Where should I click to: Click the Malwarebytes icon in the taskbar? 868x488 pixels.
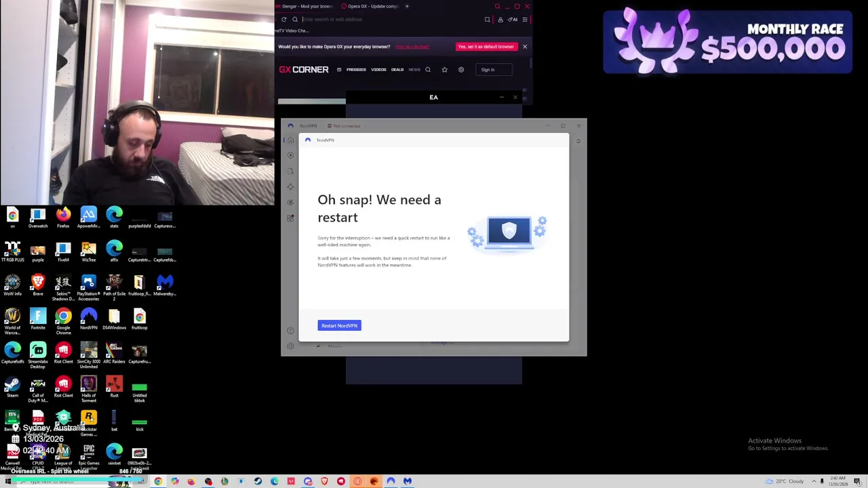[408, 481]
